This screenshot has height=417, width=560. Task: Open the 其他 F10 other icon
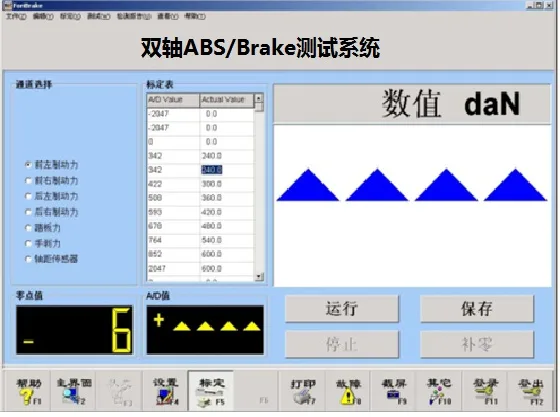[440, 392]
